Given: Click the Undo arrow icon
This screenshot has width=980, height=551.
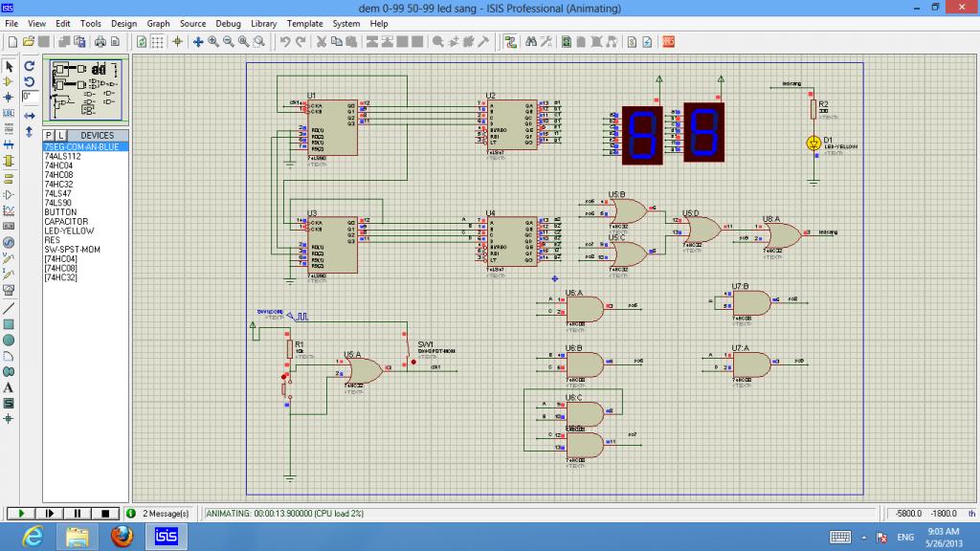Looking at the screenshot, I should 285,42.
